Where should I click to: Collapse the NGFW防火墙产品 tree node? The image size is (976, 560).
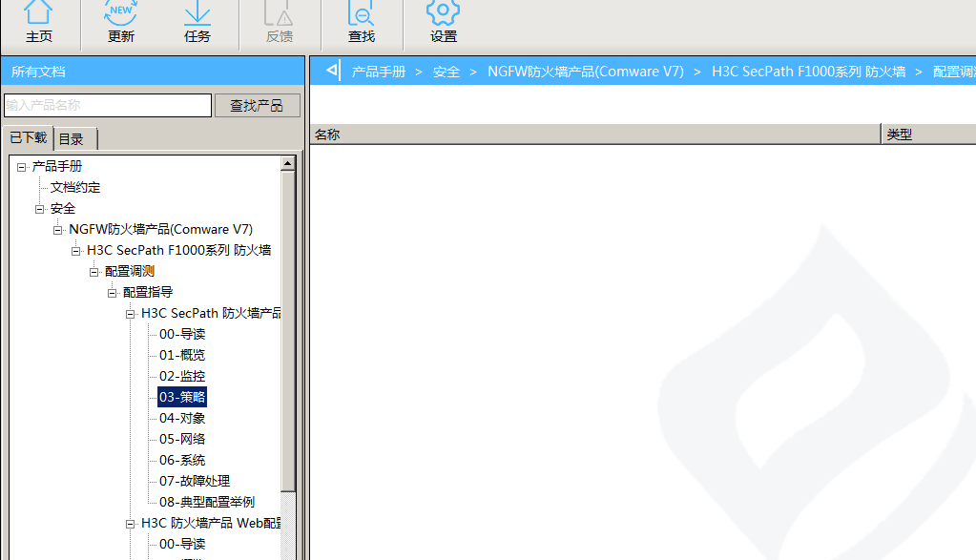tap(58, 230)
